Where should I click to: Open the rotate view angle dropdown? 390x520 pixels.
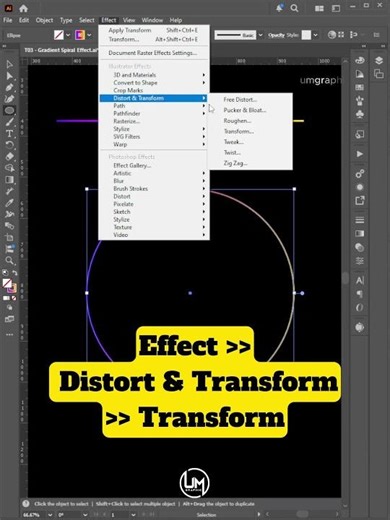point(85,515)
